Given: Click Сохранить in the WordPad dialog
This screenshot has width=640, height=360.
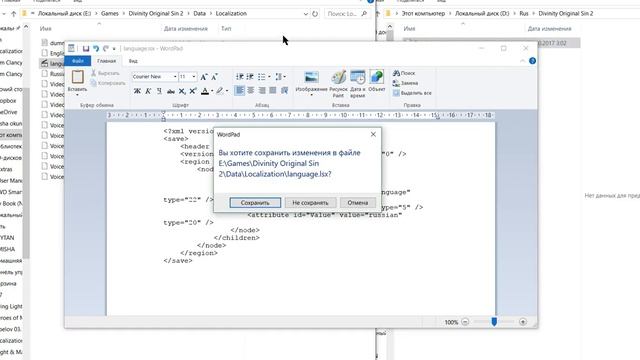Looking at the screenshot, I should tap(255, 202).
